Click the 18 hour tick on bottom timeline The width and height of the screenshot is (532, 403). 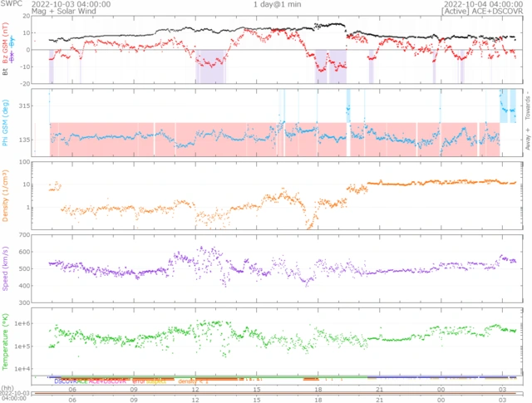click(318, 399)
